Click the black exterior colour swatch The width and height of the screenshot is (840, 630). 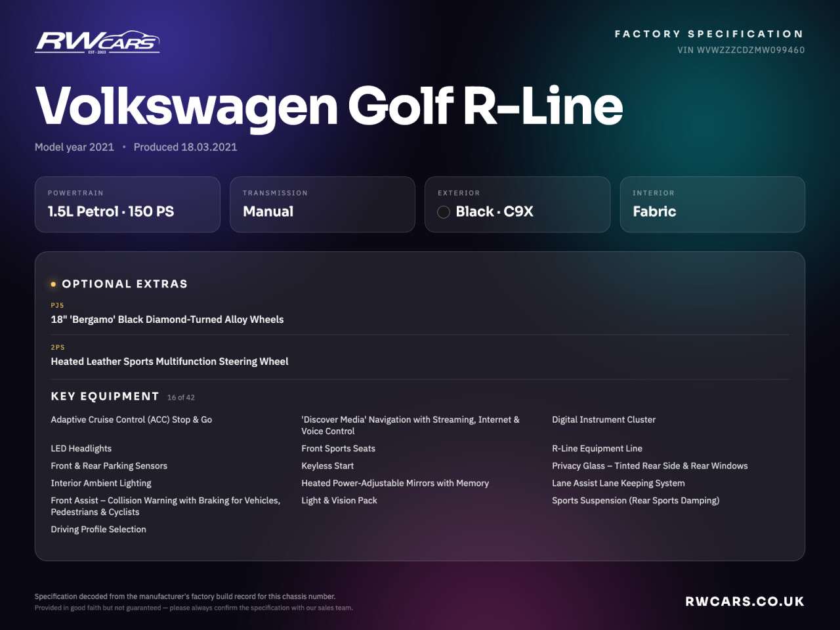tap(444, 212)
